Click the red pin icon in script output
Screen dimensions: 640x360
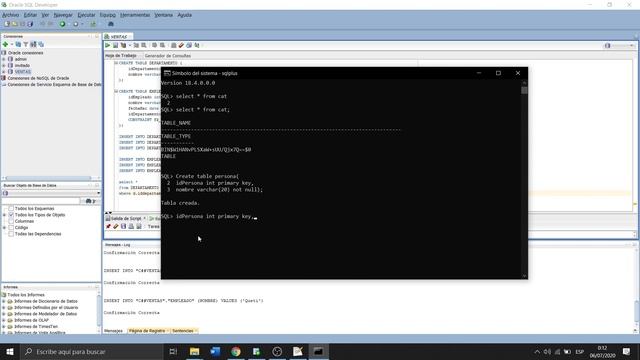pos(108,227)
